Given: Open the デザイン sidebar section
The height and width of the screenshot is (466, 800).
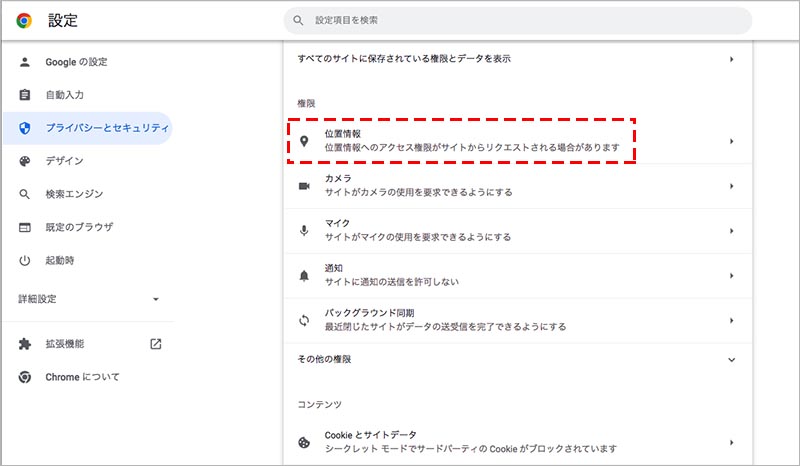Looking at the screenshot, I should tap(64, 161).
